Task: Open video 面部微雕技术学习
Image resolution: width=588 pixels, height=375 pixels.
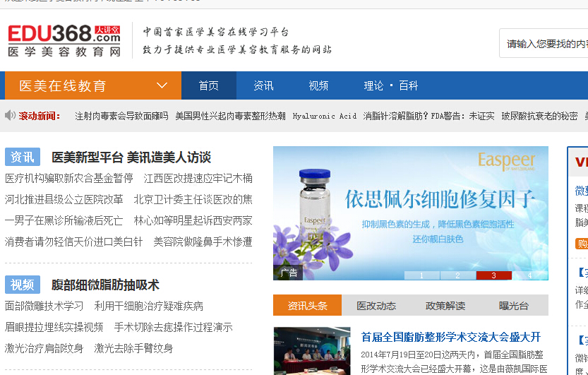Action: [44, 306]
